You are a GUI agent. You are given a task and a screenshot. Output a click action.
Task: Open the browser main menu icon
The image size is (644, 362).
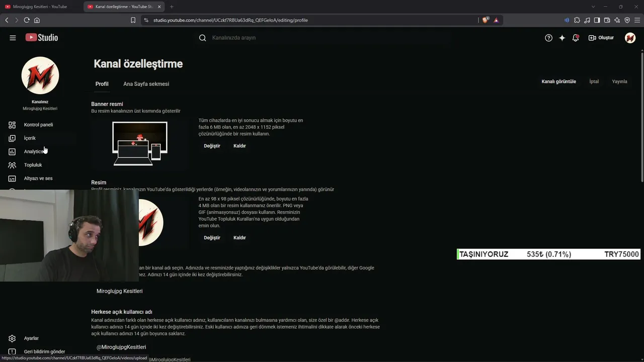tap(637, 20)
